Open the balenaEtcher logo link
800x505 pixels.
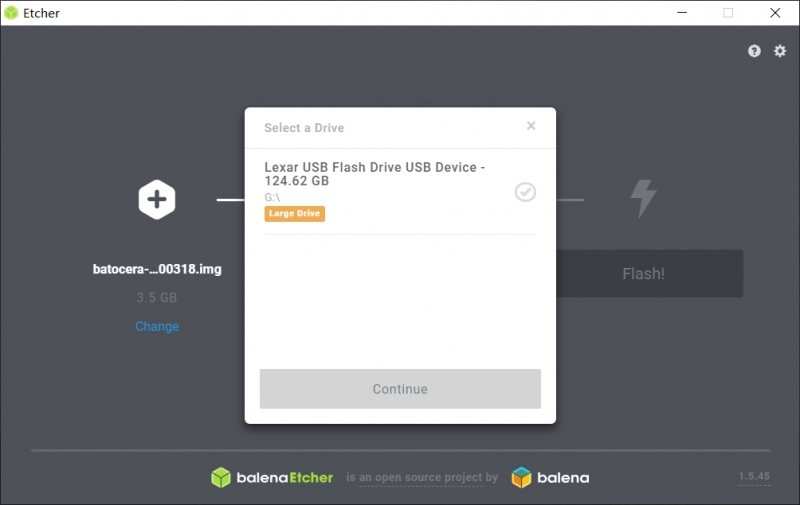click(x=272, y=477)
